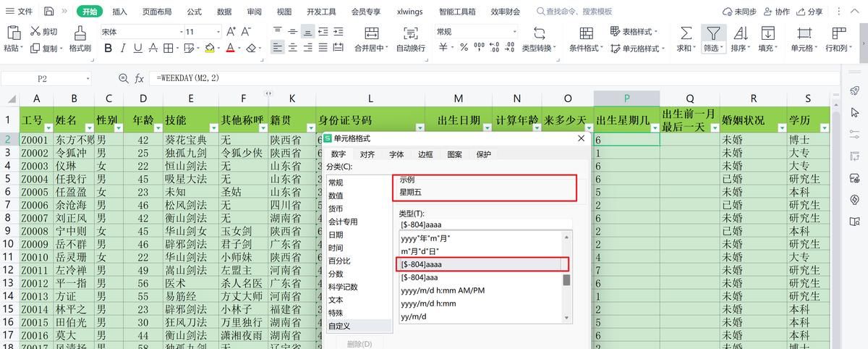This screenshot has width=868, height=349.
Task: Click the Fill (填充) icon
Action: click(x=768, y=33)
